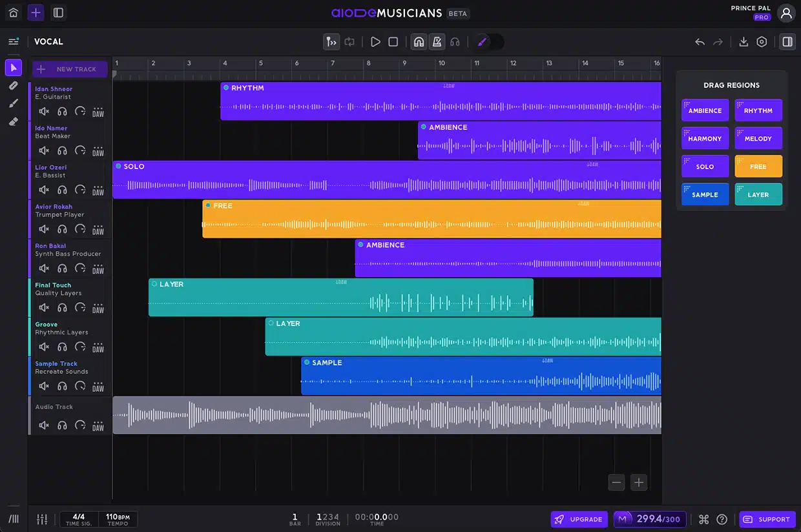Toggle snap with the magnet icon
This screenshot has width=801, height=532.
[x=419, y=41]
